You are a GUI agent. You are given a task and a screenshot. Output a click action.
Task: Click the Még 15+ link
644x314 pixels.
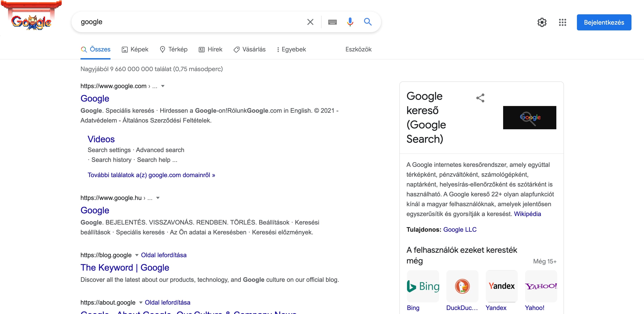click(x=545, y=261)
